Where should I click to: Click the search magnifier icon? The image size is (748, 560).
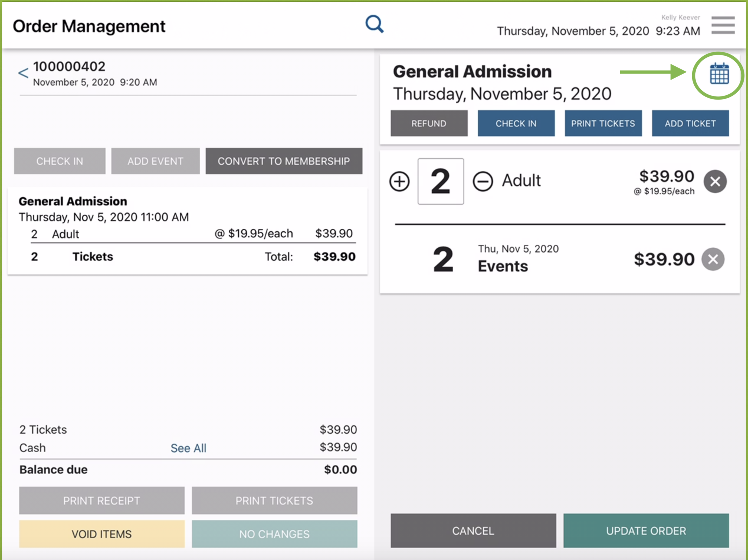[374, 24]
